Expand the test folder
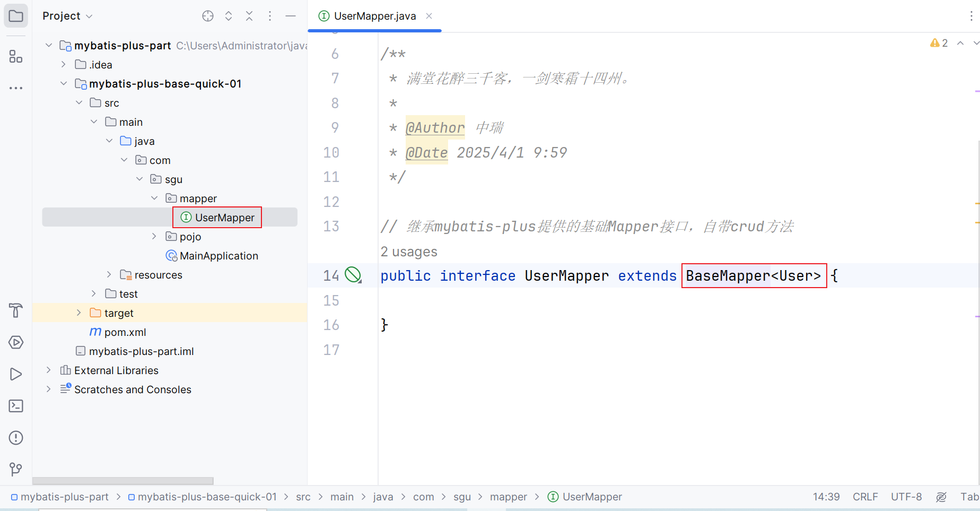Image resolution: width=980 pixels, height=511 pixels. (x=94, y=294)
